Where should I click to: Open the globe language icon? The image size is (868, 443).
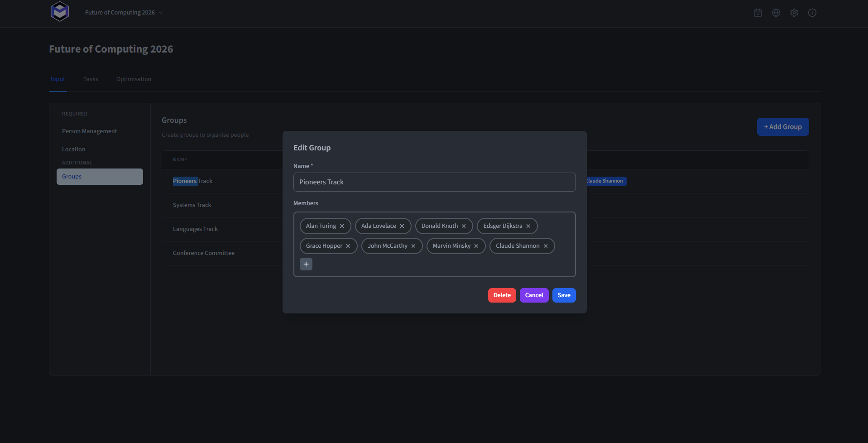click(776, 13)
